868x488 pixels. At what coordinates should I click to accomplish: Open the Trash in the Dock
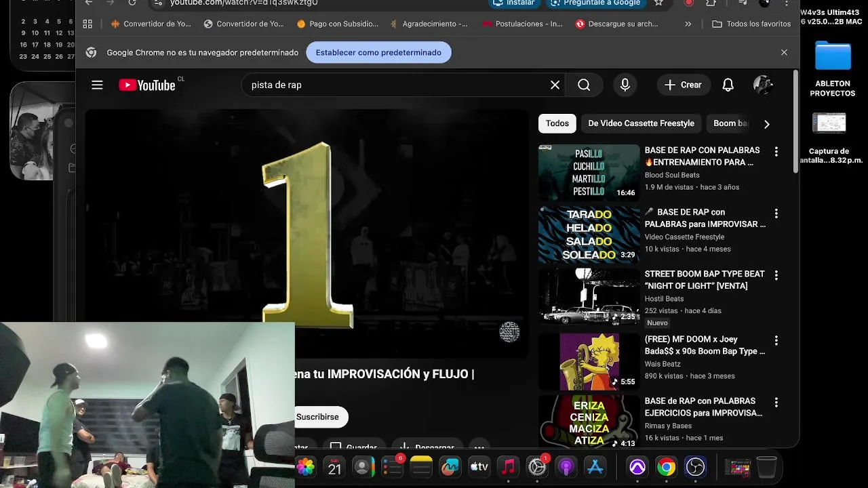tap(766, 467)
